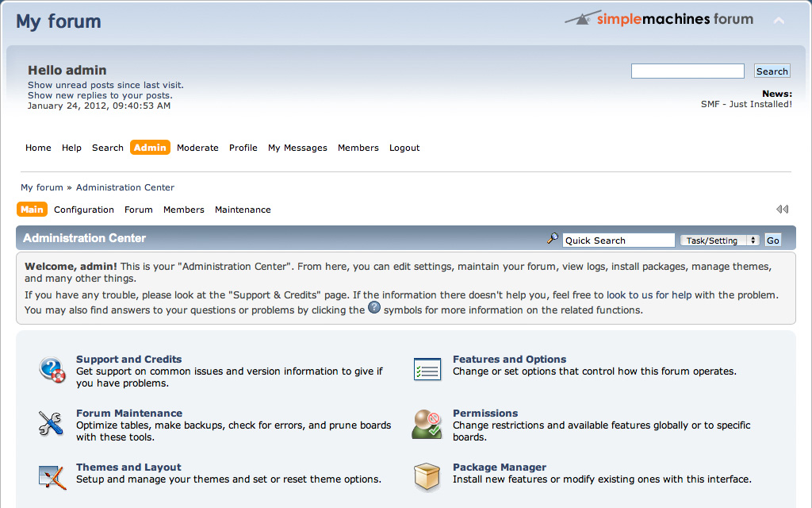Click the Permissions user icon
Image resolution: width=812 pixels, height=508 pixels.
[x=427, y=424]
